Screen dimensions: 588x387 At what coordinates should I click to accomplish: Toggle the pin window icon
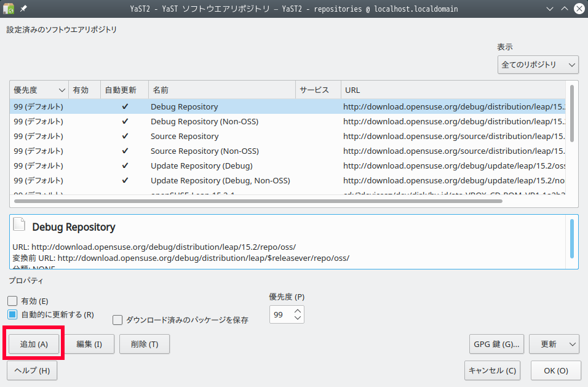coord(23,8)
